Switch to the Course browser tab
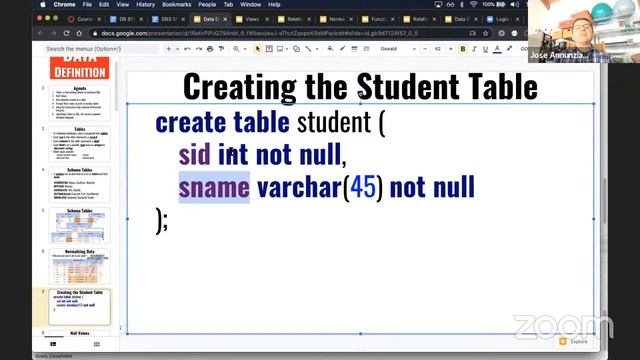The image size is (640, 360). tap(84, 19)
